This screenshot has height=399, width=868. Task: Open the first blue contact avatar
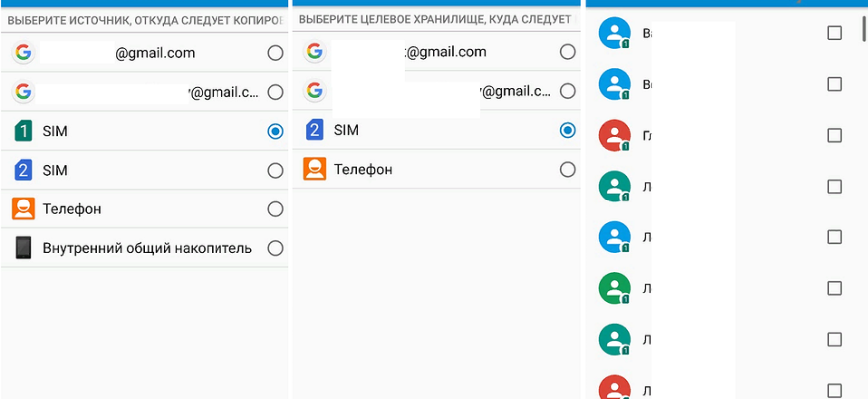tap(614, 33)
